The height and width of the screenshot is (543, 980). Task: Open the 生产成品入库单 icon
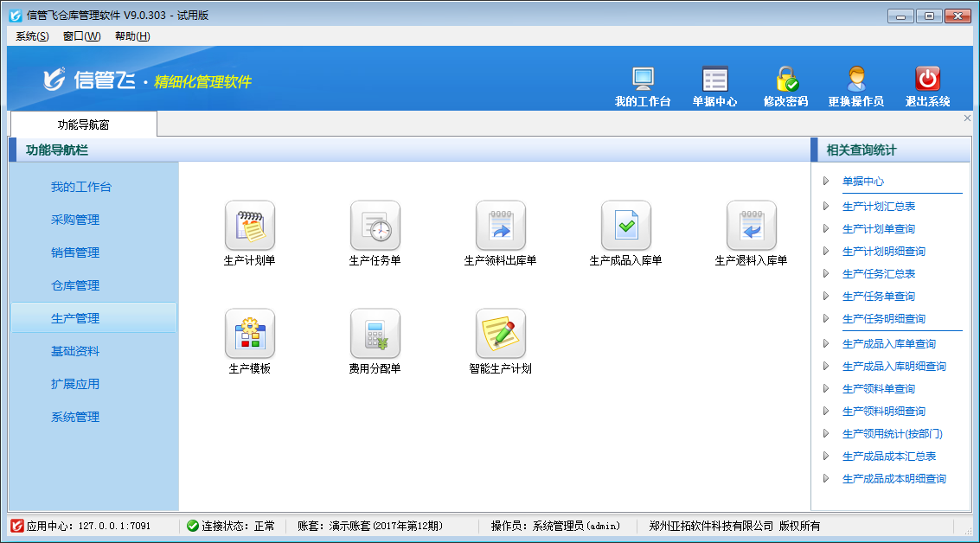(x=625, y=226)
